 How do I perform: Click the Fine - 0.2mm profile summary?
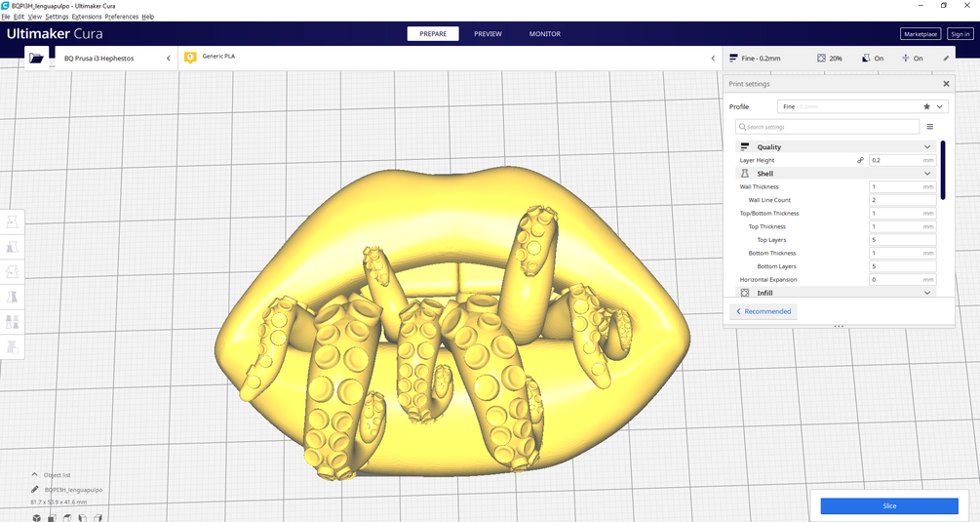click(755, 59)
